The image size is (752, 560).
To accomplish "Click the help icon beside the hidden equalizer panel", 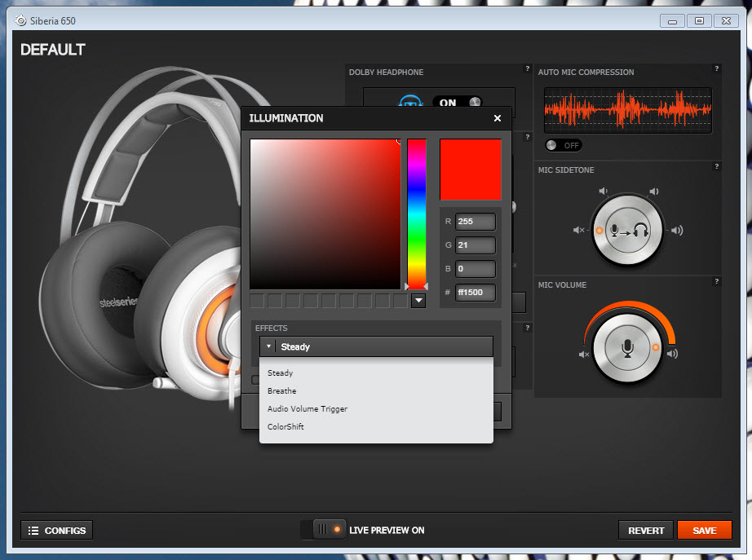I will click(x=528, y=137).
